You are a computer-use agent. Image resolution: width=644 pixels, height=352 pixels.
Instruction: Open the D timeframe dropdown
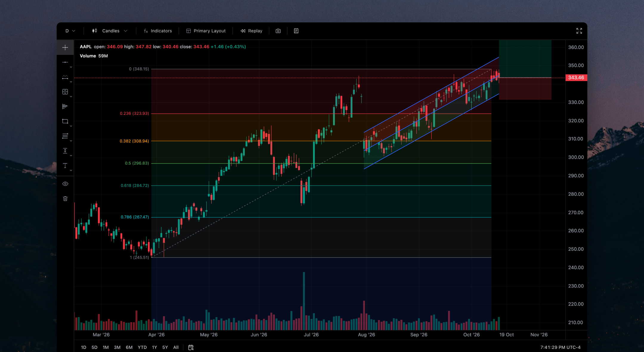point(70,31)
